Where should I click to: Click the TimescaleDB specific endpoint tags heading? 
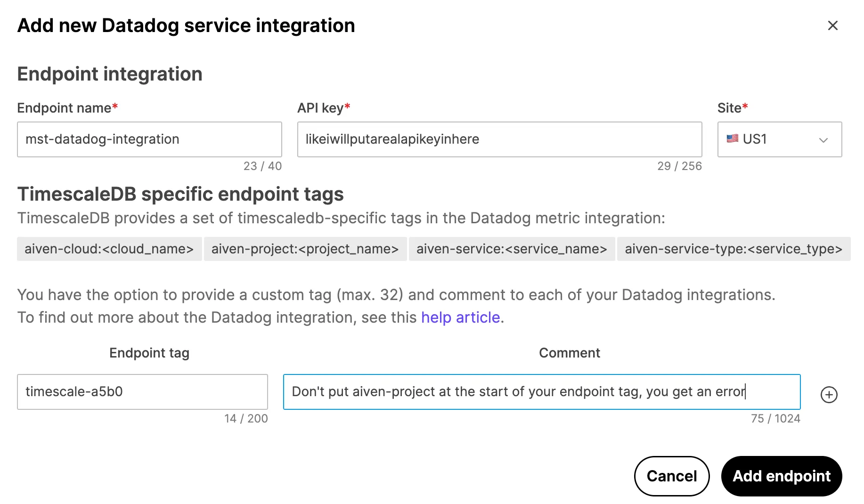[x=180, y=194]
